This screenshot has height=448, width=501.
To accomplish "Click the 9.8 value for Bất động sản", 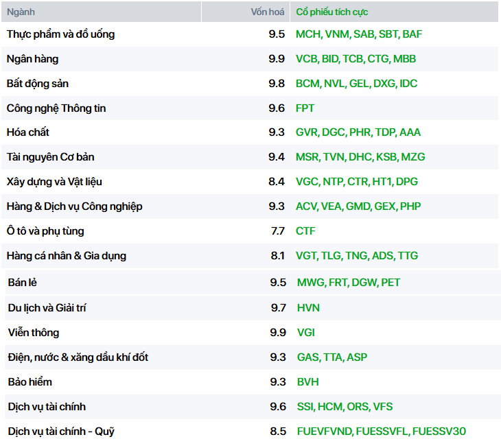I will point(277,83).
